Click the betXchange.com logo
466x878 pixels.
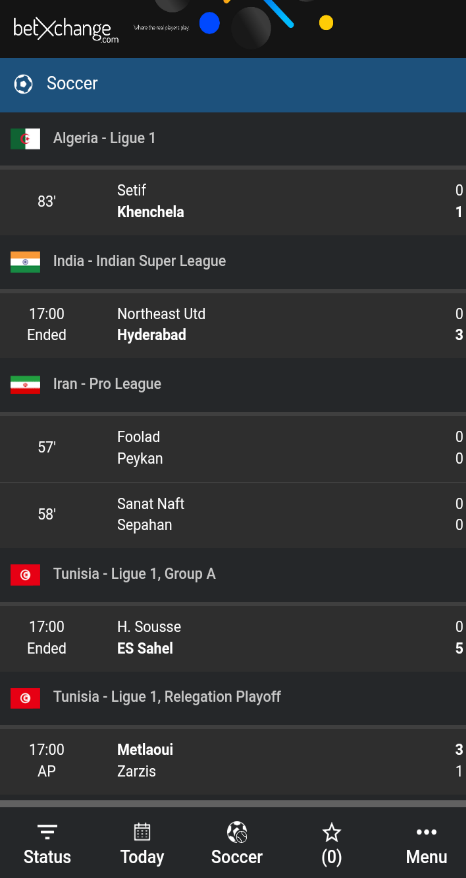[66, 30]
